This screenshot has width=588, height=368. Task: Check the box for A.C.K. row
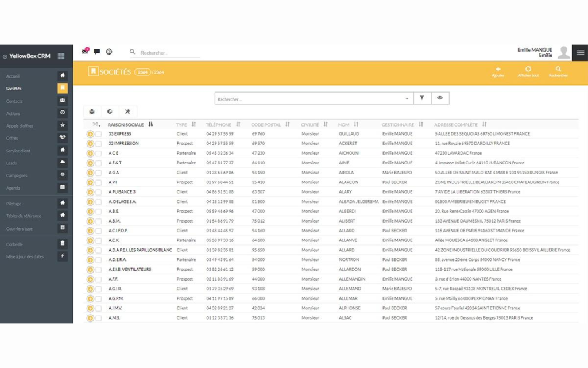99,241
